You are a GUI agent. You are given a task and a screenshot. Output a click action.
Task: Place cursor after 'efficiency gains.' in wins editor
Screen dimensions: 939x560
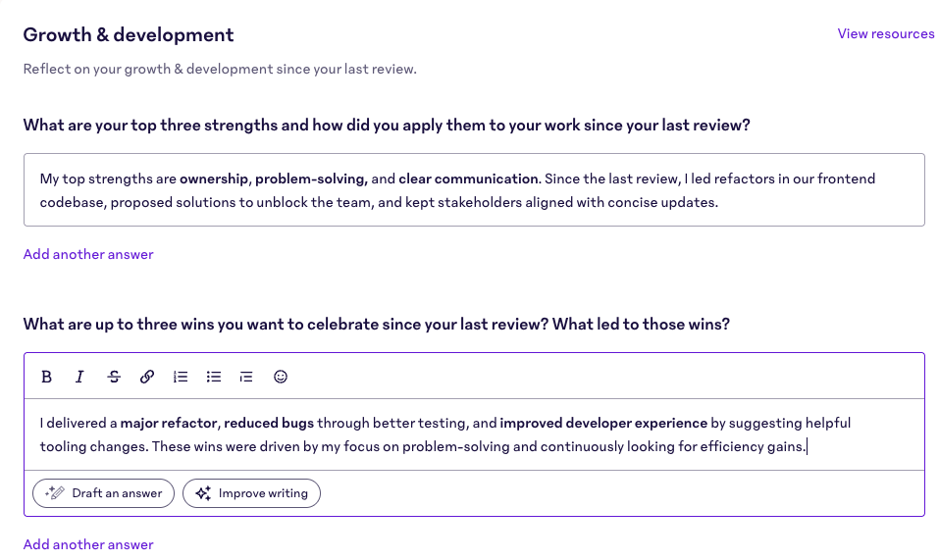[x=807, y=448]
